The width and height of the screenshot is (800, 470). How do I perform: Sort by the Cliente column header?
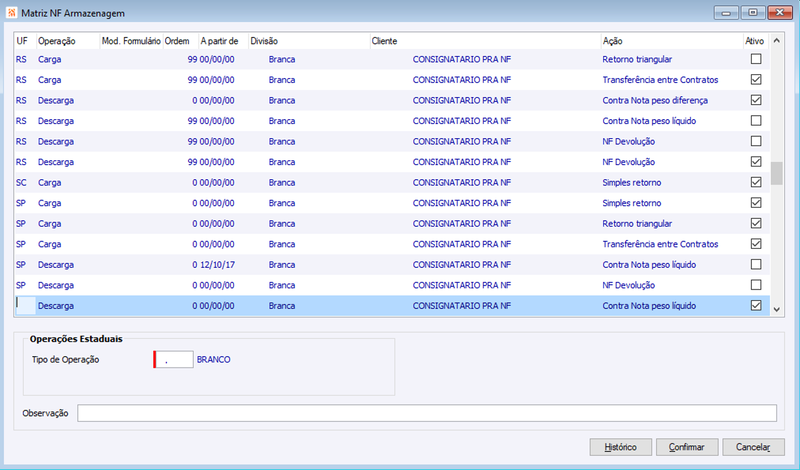click(485, 41)
